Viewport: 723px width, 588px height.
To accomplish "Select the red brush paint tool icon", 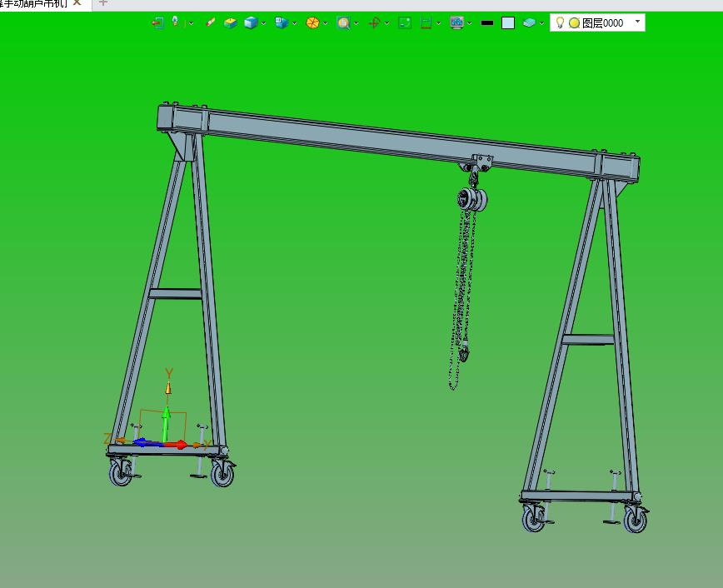I will pyautogui.click(x=210, y=22).
